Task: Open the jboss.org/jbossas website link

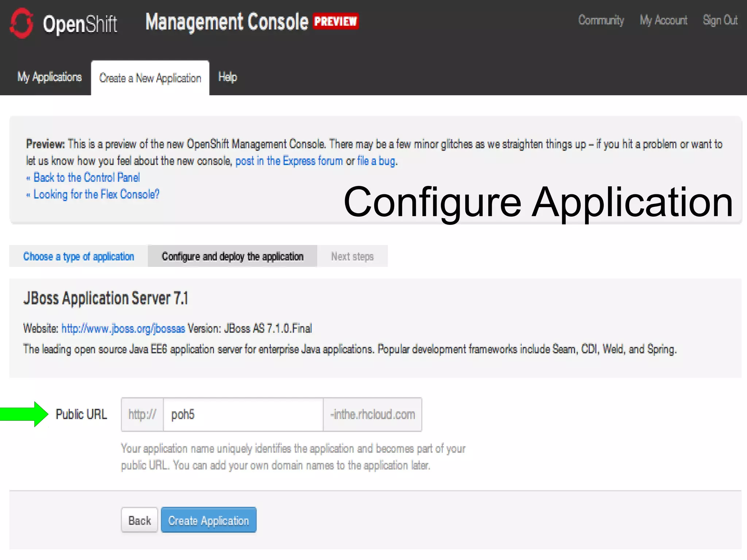Action: click(123, 328)
